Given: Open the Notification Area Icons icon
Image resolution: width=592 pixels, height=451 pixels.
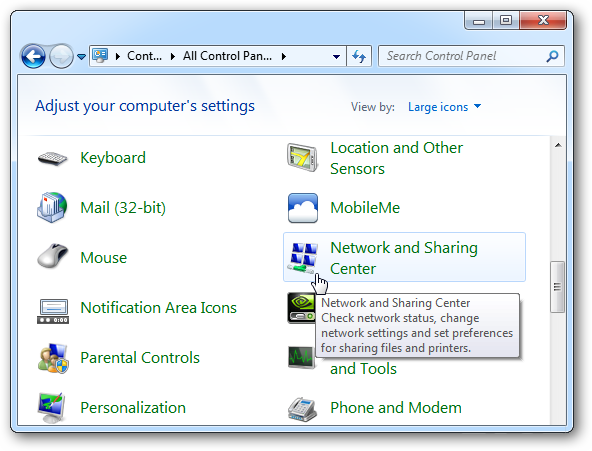Looking at the screenshot, I should (x=52, y=311).
